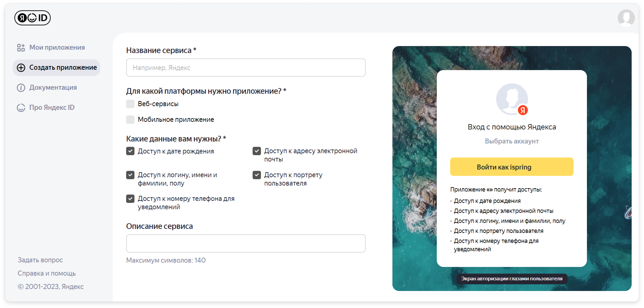Click the Yandex ID logo

pos(33,18)
